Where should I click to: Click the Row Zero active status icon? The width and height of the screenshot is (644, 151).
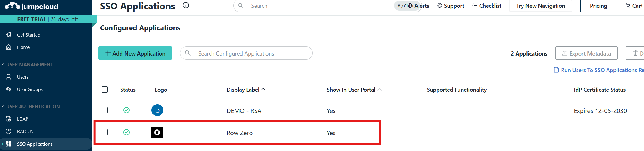[126, 132]
